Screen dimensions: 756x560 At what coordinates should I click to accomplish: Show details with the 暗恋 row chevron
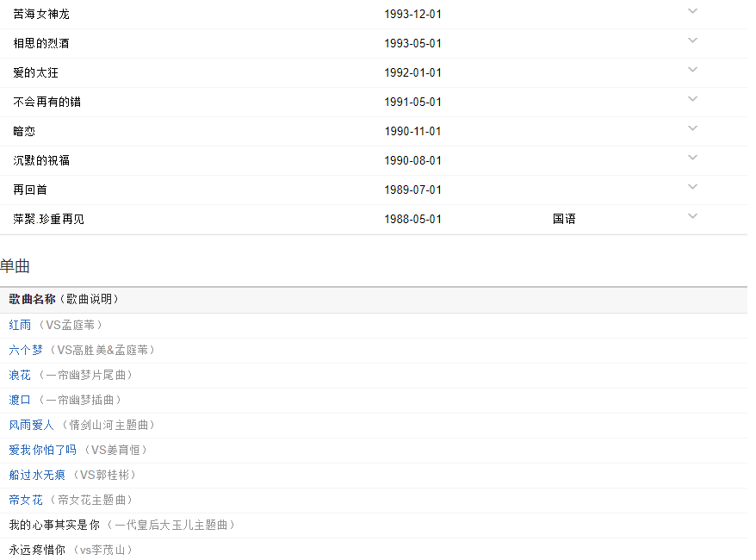coord(692,128)
